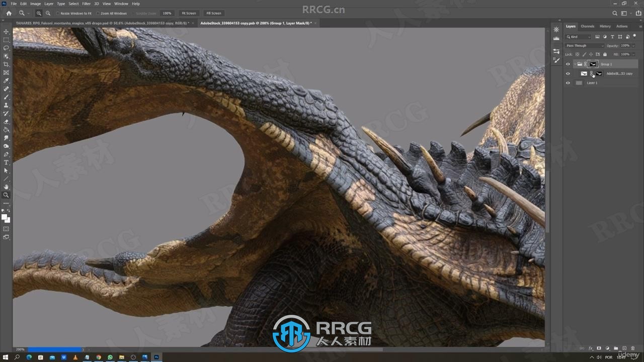Select the Crop tool

(x=6, y=64)
